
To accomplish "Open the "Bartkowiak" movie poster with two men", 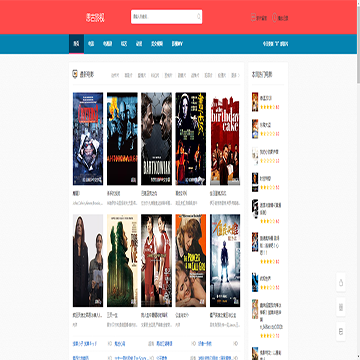I will point(156,139).
